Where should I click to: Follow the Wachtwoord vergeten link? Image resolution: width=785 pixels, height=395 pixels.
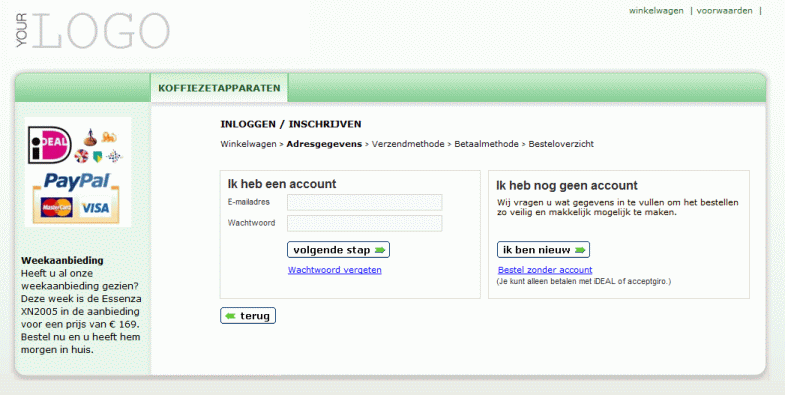pos(334,270)
